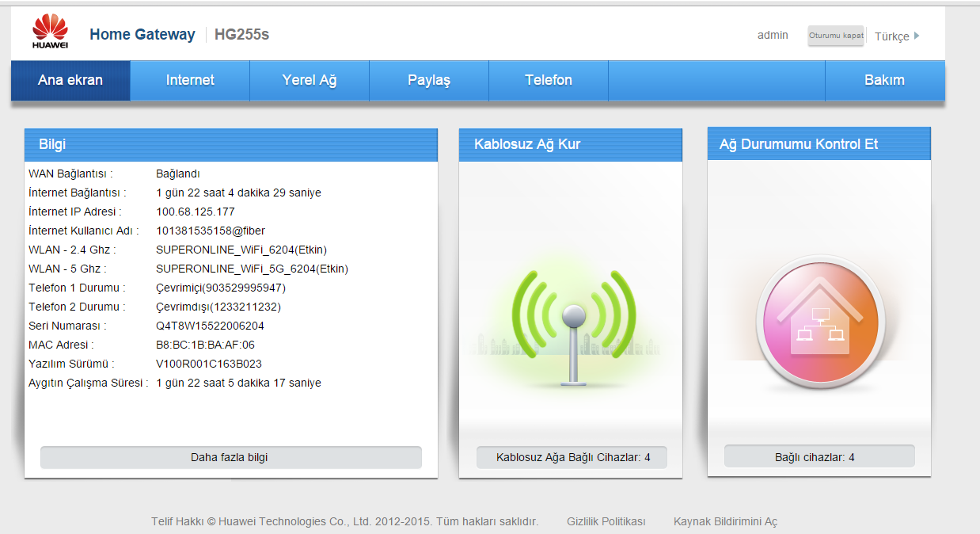
Task: Click the Bağlı cihazlar: 4 button
Action: [x=819, y=457]
